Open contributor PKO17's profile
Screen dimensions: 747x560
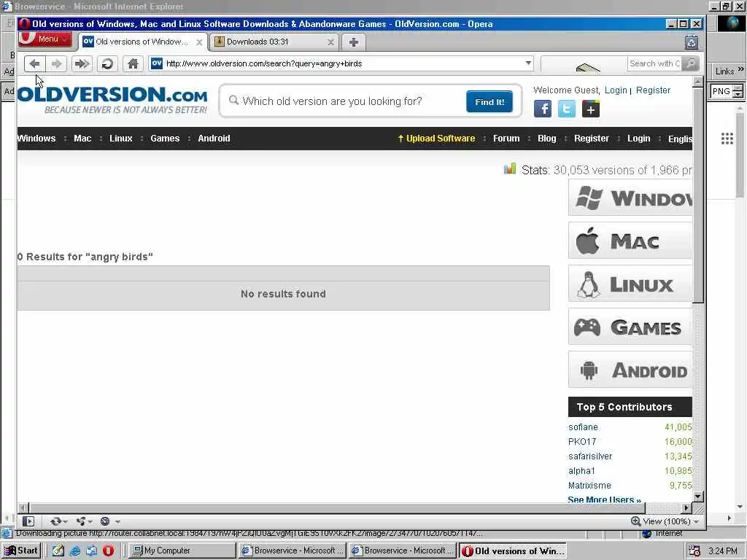pos(581,441)
